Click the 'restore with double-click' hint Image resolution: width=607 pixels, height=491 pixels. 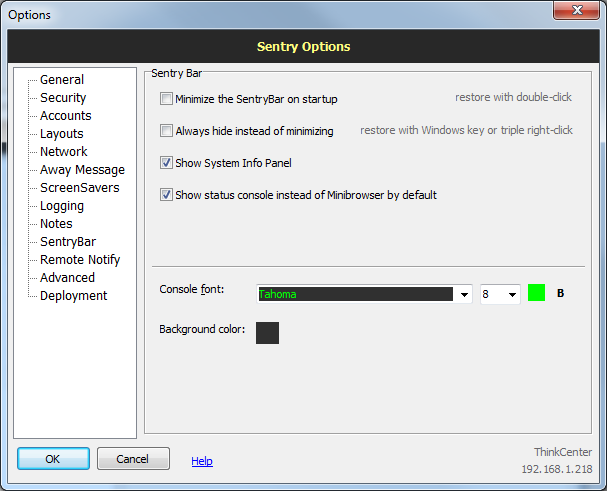click(513, 97)
